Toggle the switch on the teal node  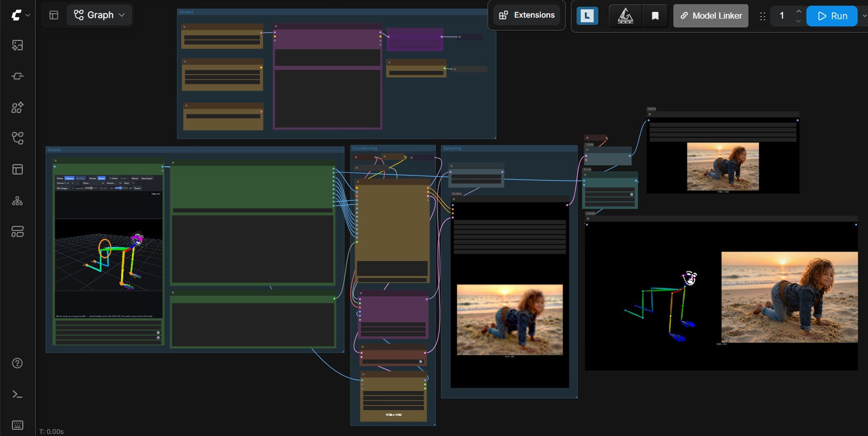coord(631,195)
